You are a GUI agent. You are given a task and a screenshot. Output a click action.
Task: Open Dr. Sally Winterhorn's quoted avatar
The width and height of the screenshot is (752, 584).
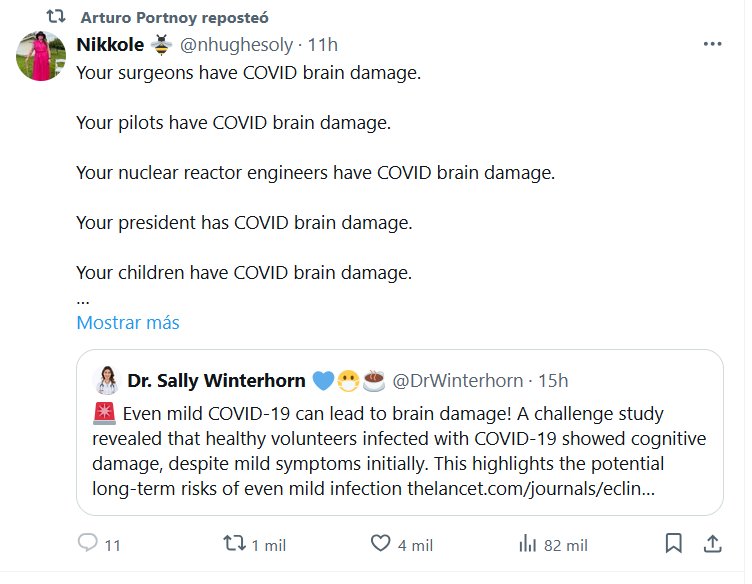[x=105, y=380]
